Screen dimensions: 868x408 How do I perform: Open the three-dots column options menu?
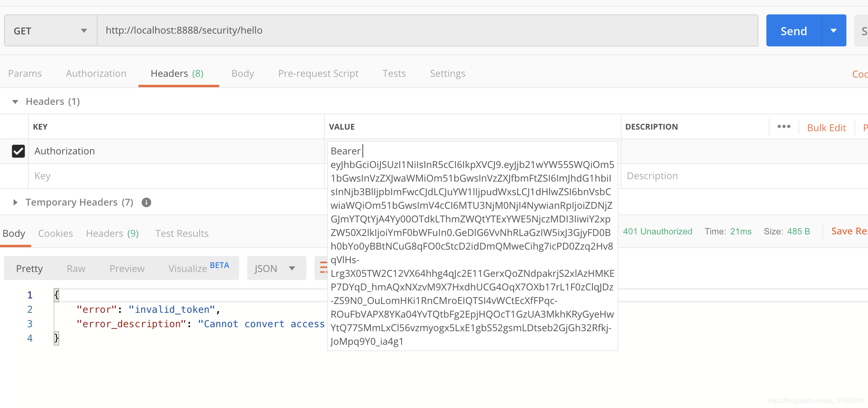784,127
